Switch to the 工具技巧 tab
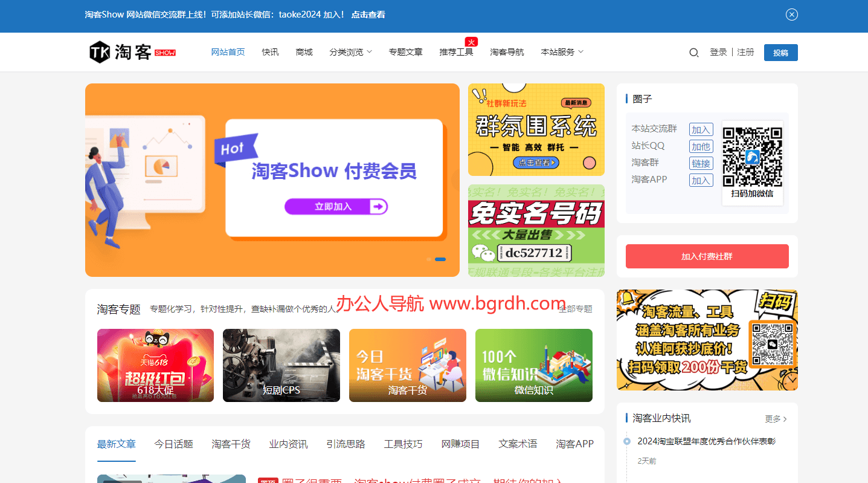The width and height of the screenshot is (868, 483). point(403,443)
